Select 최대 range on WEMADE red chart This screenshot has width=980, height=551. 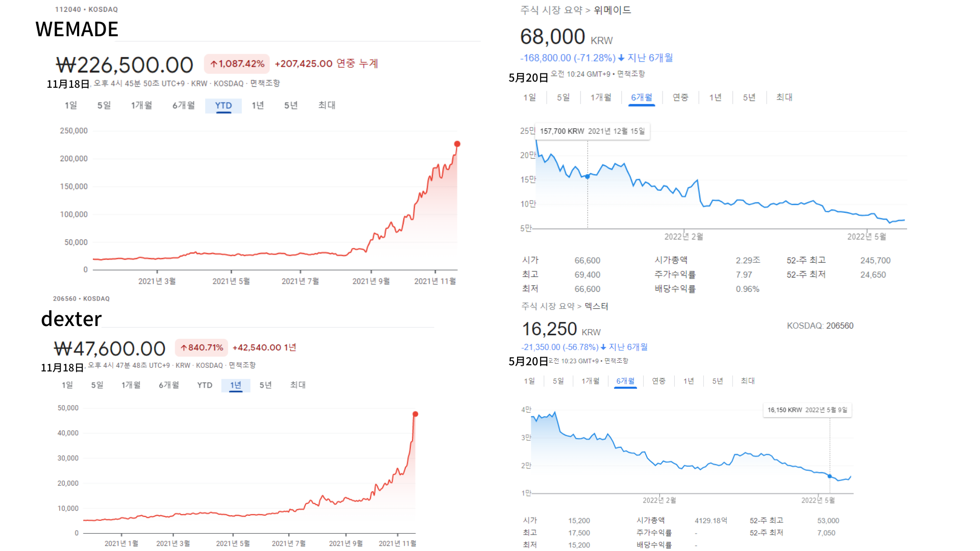(x=327, y=105)
